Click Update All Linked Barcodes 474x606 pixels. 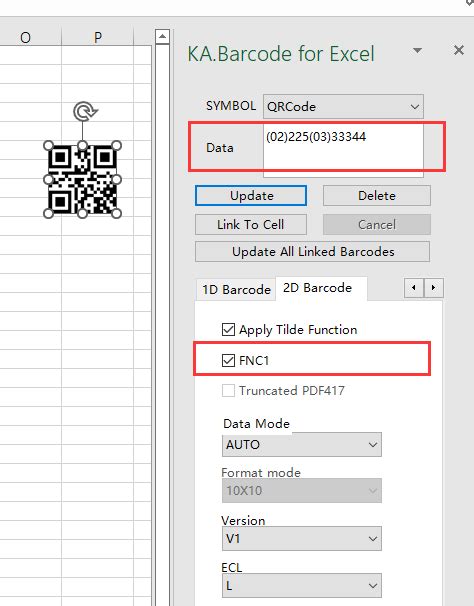(312, 252)
